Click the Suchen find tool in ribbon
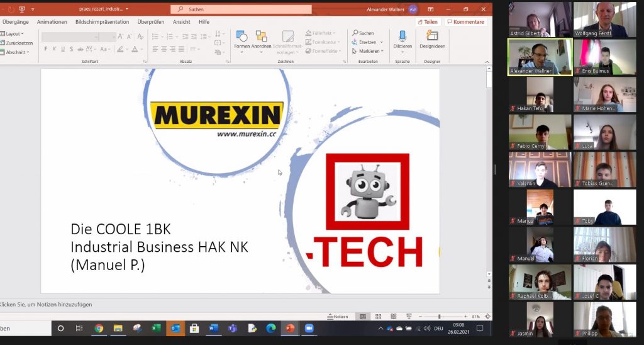The width and height of the screenshot is (644, 345). coord(363,33)
